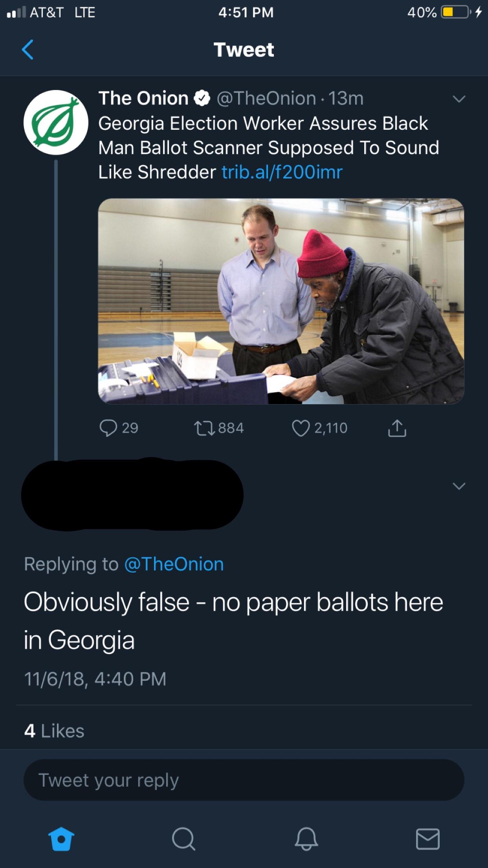Tap the reply bubble icon with 29
The image size is (488, 868).
click(x=108, y=428)
